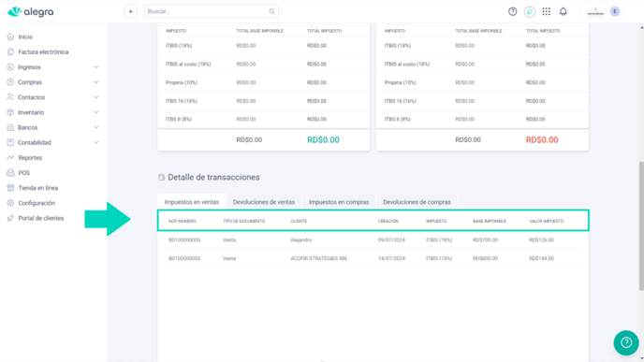Open the help question mark icon in header
Viewport: 644px width, 362px height.
pyautogui.click(x=512, y=11)
